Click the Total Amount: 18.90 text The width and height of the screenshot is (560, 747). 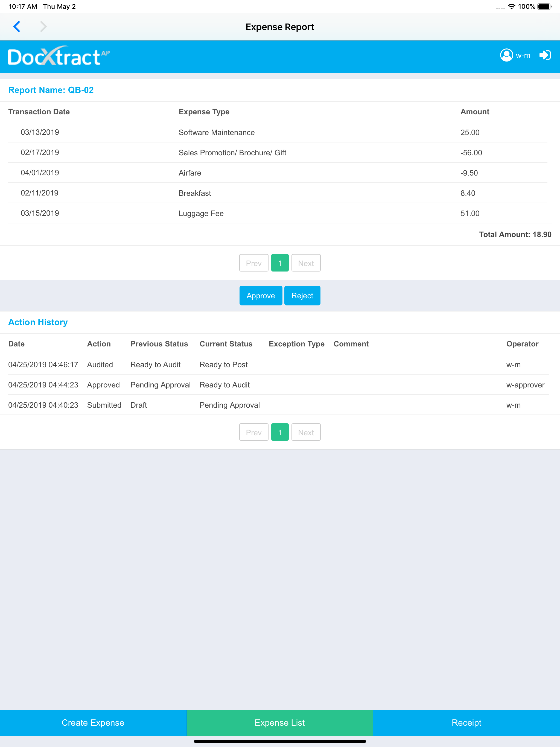coord(515,234)
